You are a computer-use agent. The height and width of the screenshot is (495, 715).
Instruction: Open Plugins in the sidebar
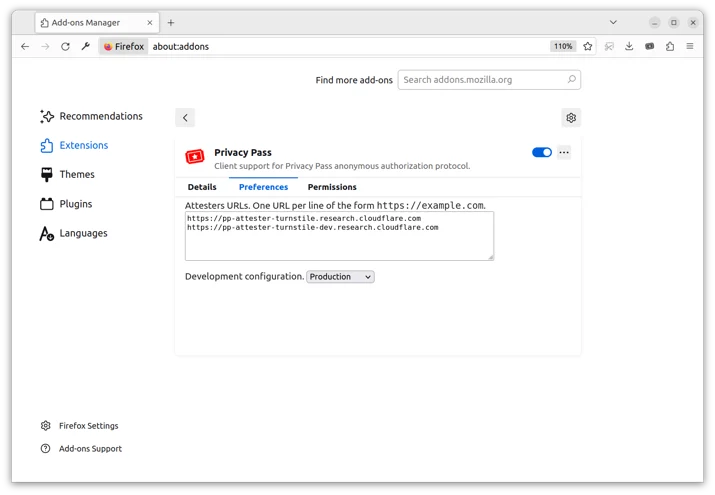(x=67, y=204)
